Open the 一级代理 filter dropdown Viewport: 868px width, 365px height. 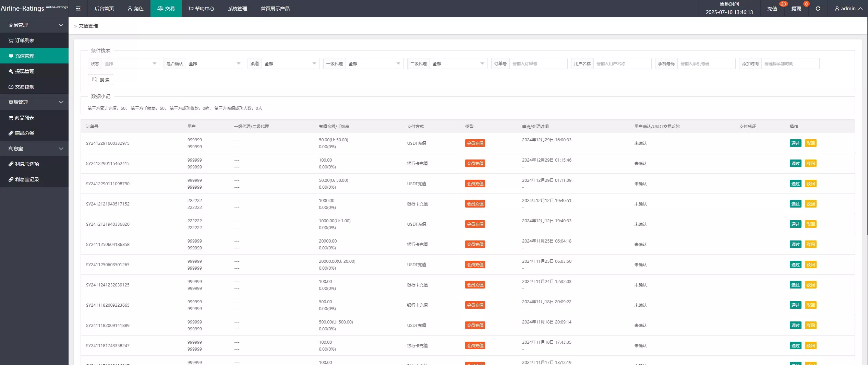[x=374, y=63]
